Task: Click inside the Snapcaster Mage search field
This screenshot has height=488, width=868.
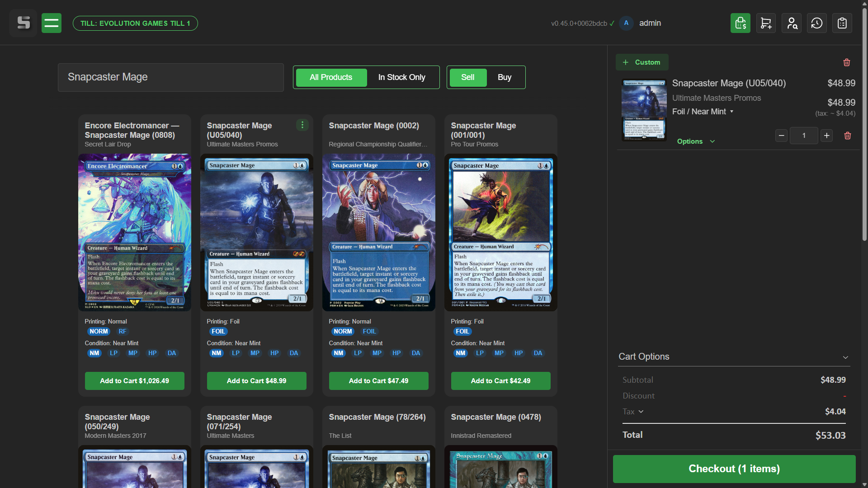Action: [170, 77]
